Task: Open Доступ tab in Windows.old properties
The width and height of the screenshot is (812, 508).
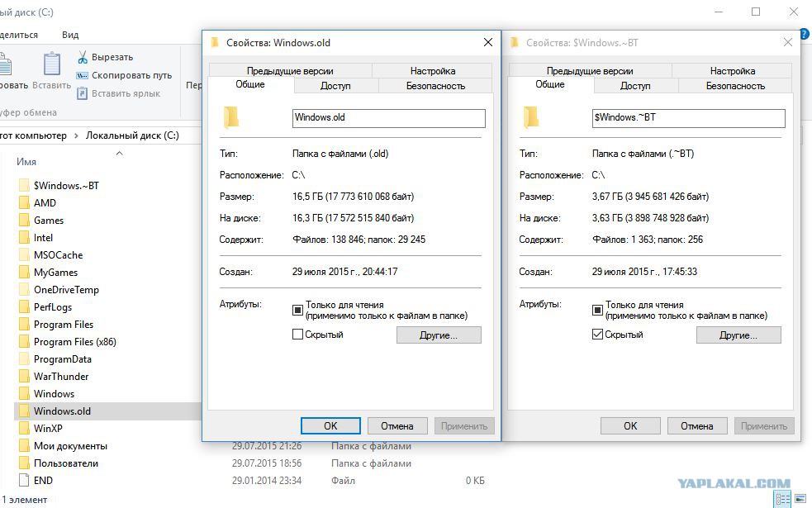Action: coord(335,86)
